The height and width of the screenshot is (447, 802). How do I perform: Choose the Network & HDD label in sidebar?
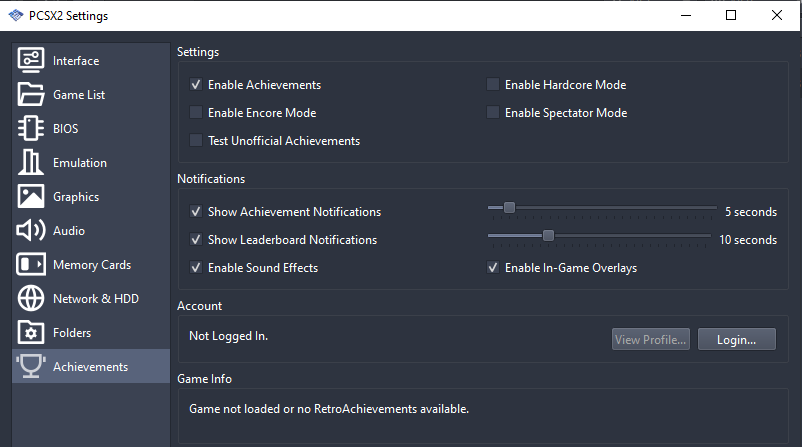click(x=96, y=299)
